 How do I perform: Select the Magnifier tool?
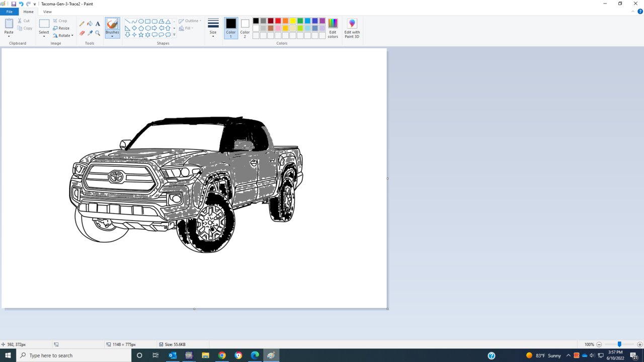click(x=98, y=33)
